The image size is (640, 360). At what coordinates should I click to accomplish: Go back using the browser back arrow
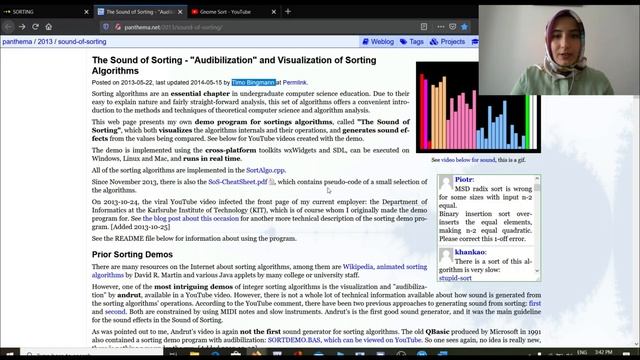click(9, 27)
